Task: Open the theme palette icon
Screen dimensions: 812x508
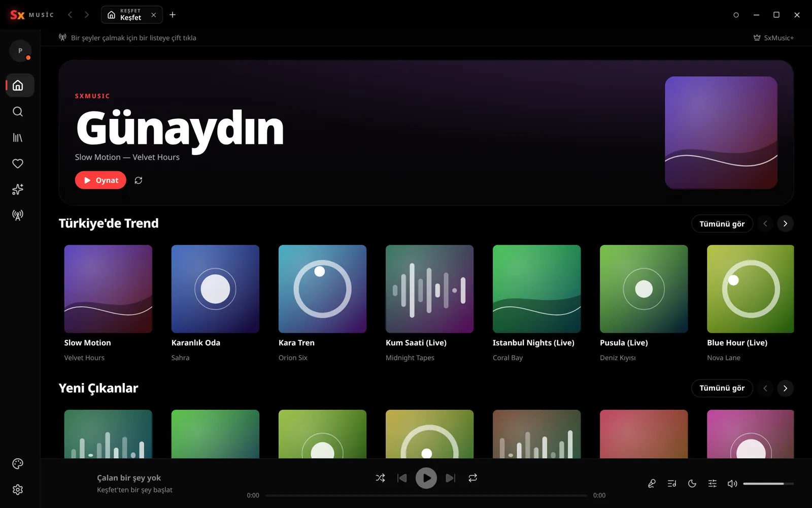Action: (x=18, y=464)
